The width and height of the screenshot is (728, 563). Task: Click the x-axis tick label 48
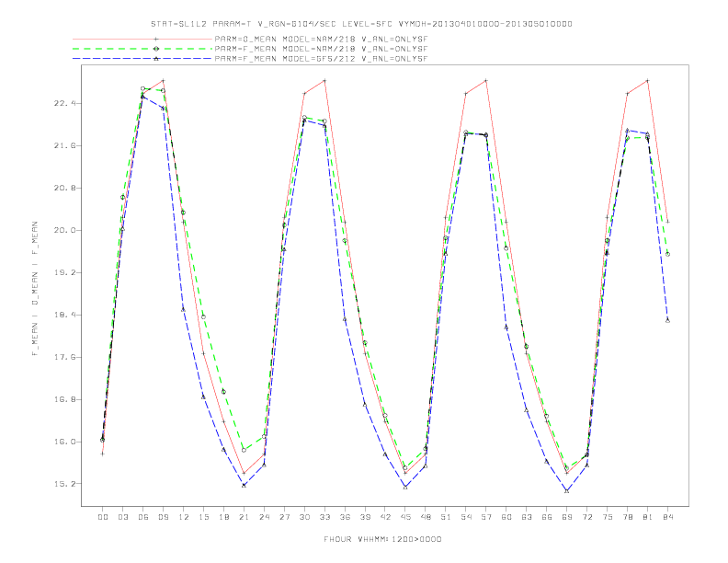coord(426,517)
